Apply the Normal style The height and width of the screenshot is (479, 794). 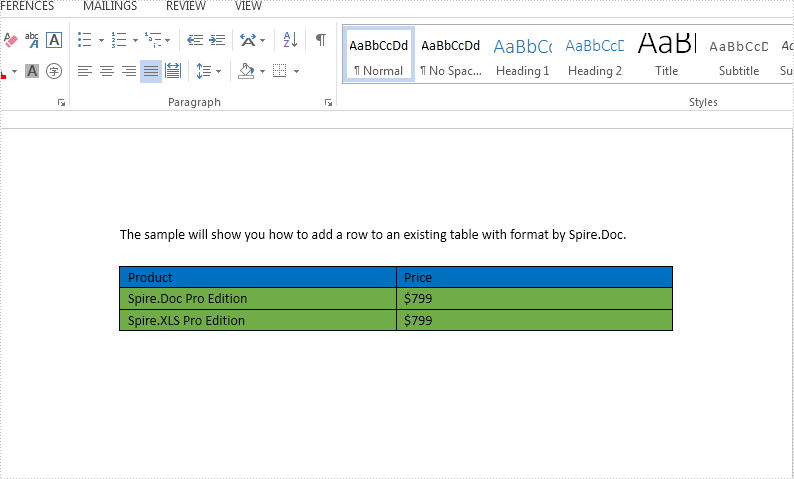point(379,54)
